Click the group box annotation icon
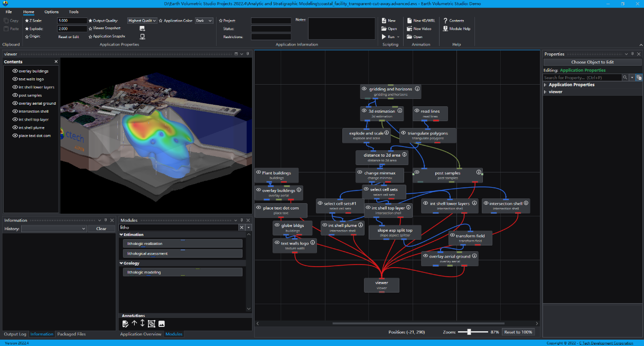The height and width of the screenshot is (346, 644). click(152, 324)
